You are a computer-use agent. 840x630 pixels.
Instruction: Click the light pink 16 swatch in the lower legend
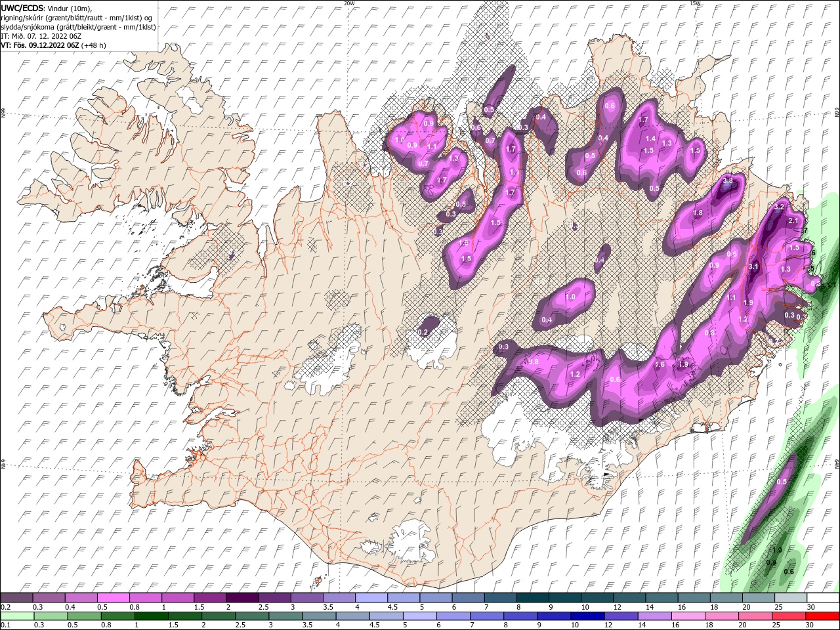coord(688,616)
